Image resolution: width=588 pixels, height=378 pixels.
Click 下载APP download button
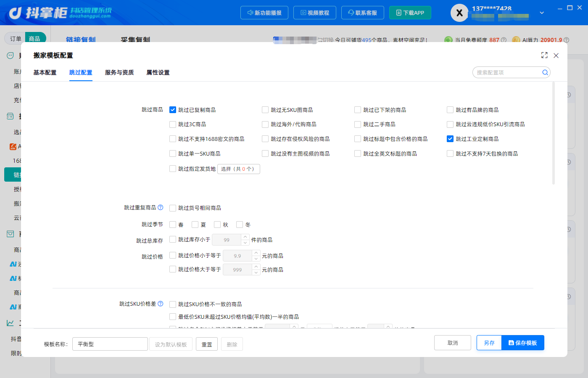tap(410, 13)
